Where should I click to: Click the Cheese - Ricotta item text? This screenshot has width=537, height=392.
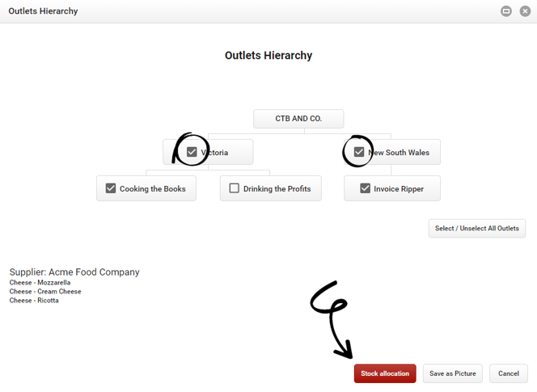click(34, 300)
